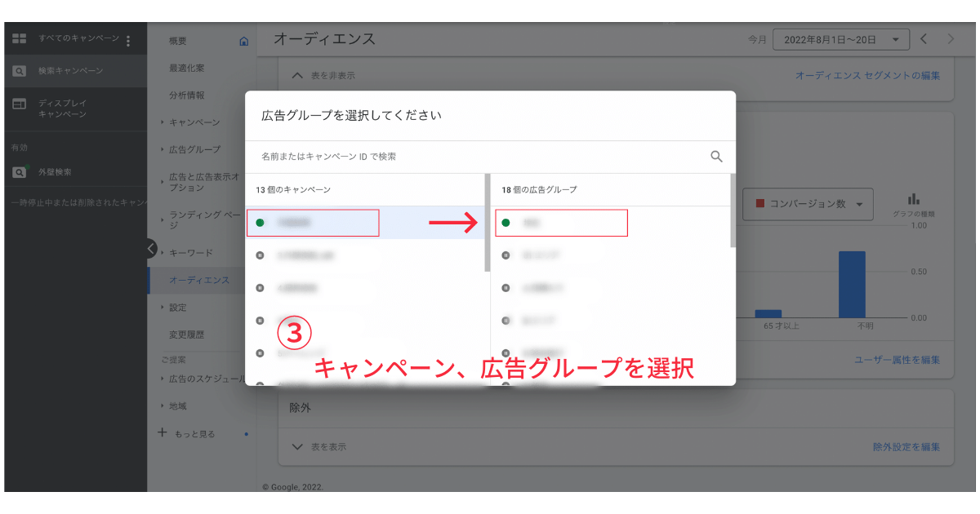Go to next period with right arrow

tap(950, 39)
